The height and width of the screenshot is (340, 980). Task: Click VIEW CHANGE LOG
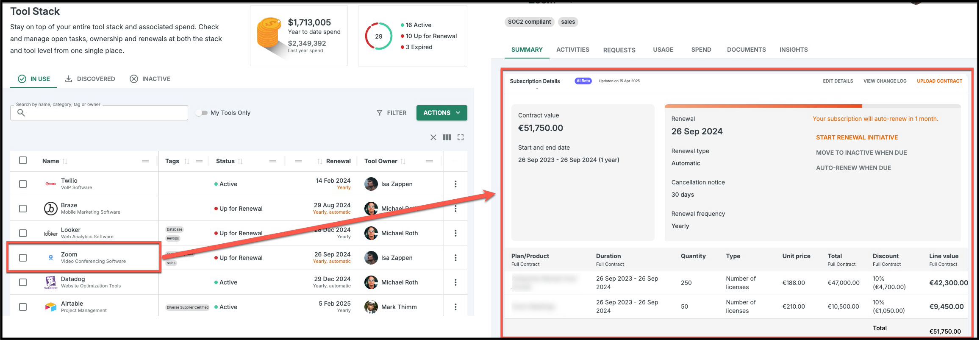pyautogui.click(x=885, y=81)
